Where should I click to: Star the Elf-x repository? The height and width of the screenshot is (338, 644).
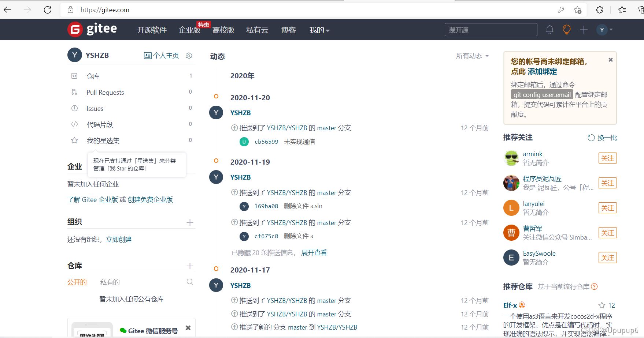(602, 305)
